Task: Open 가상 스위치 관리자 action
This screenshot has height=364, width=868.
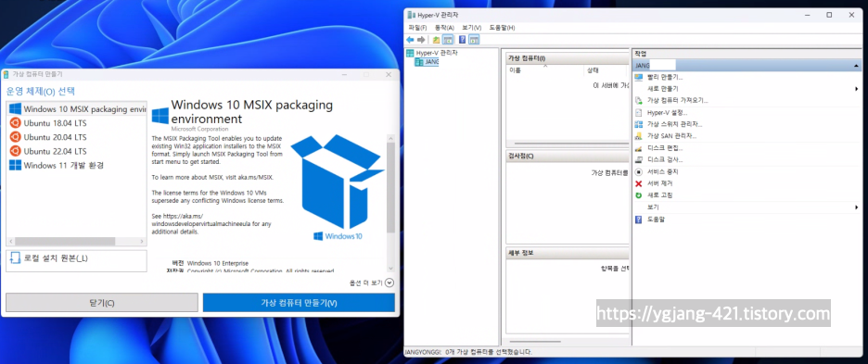Action: pos(674,124)
